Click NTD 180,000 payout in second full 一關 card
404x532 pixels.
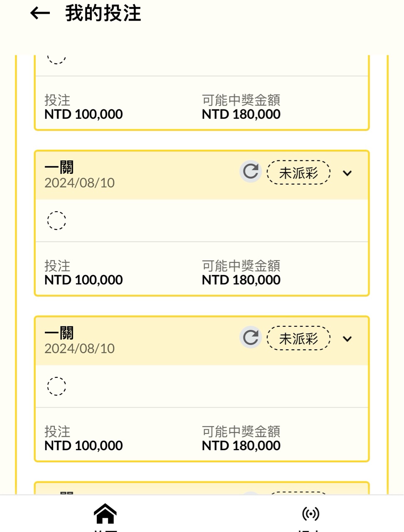(241, 446)
